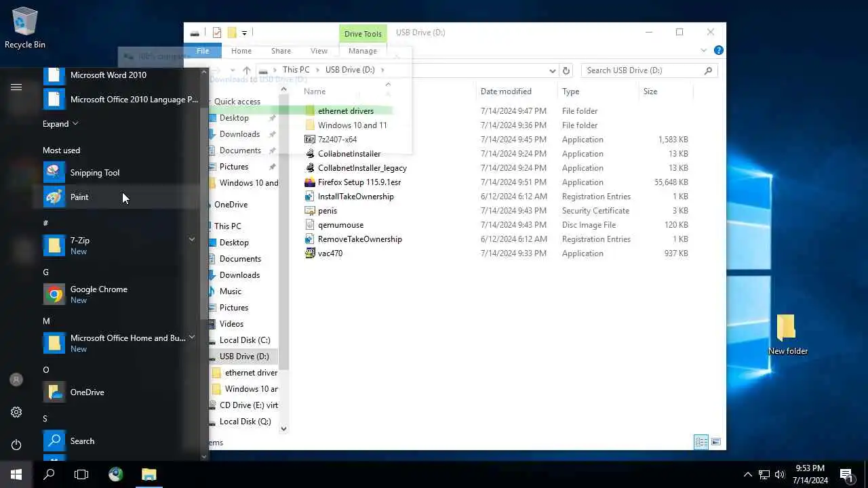Click the Start menu hamburger icon
Viewport: 868px width, 488px height.
[16, 87]
